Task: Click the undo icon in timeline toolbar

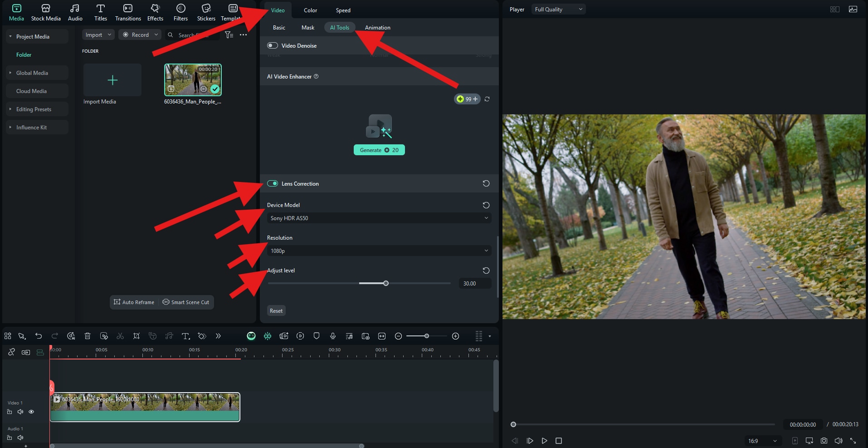Action: click(39, 336)
